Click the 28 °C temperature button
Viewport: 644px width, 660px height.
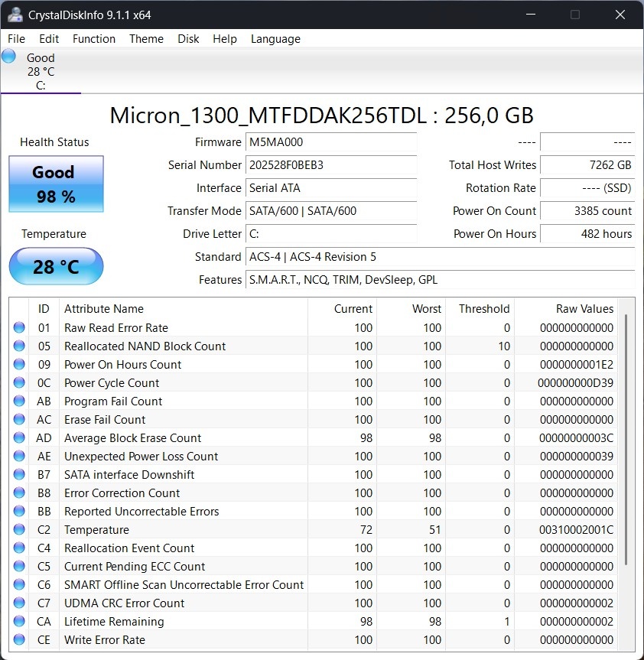coord(56,267)
